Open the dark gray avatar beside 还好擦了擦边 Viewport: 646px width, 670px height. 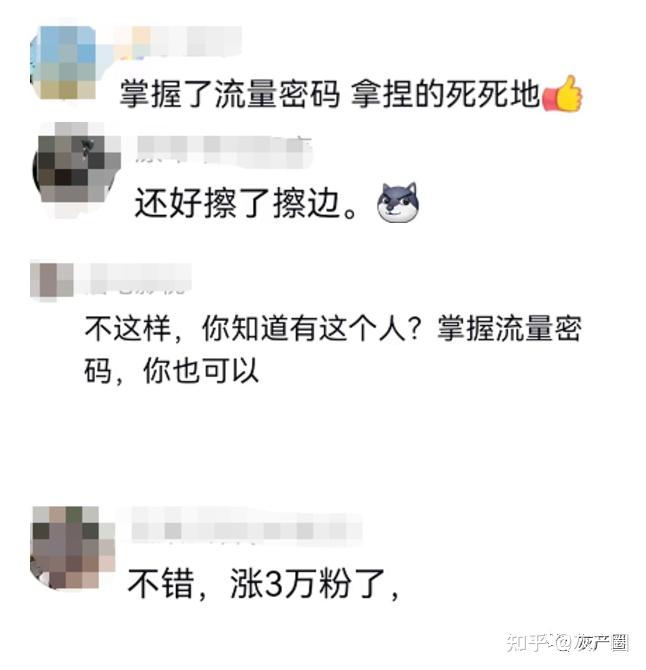pos(77,168)
